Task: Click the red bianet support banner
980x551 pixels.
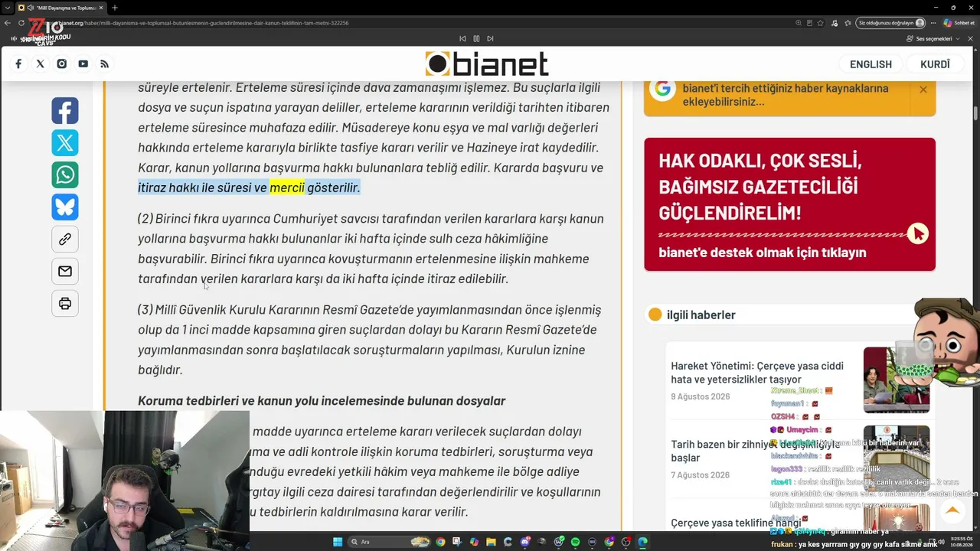Action: (789, 204)
